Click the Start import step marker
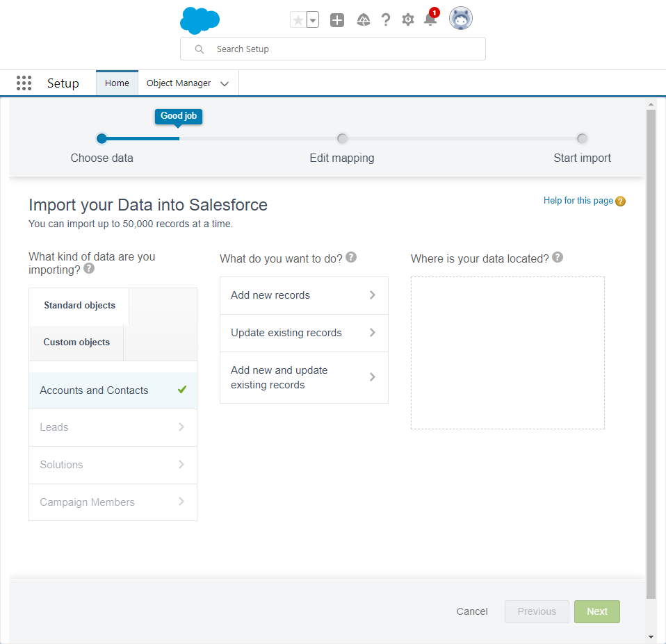The image size is (666, 644). 582,138
